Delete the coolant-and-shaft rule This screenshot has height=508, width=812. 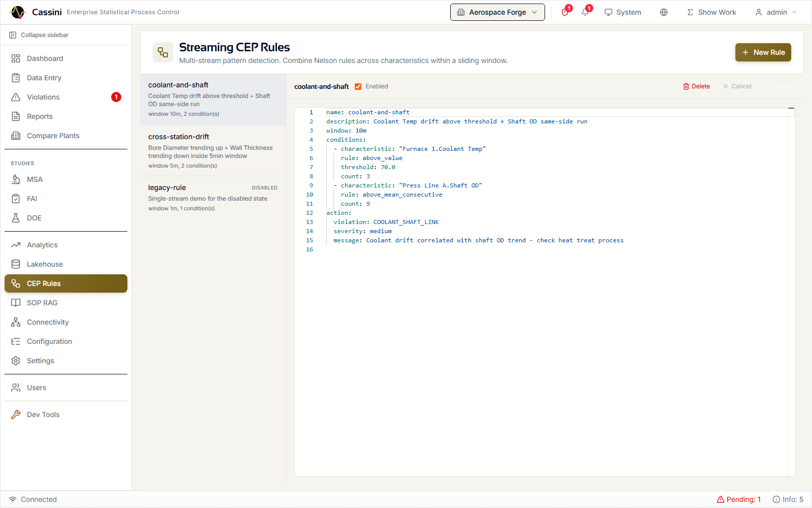pyautogui.click(x=696, y=86)
